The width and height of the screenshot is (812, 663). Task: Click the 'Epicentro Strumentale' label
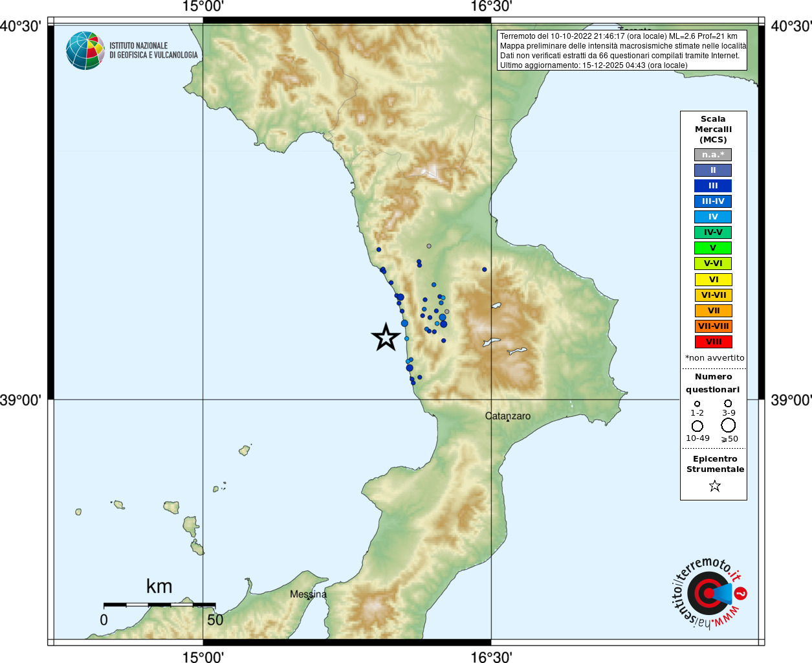pyautogui.click(x=715, y=464)
